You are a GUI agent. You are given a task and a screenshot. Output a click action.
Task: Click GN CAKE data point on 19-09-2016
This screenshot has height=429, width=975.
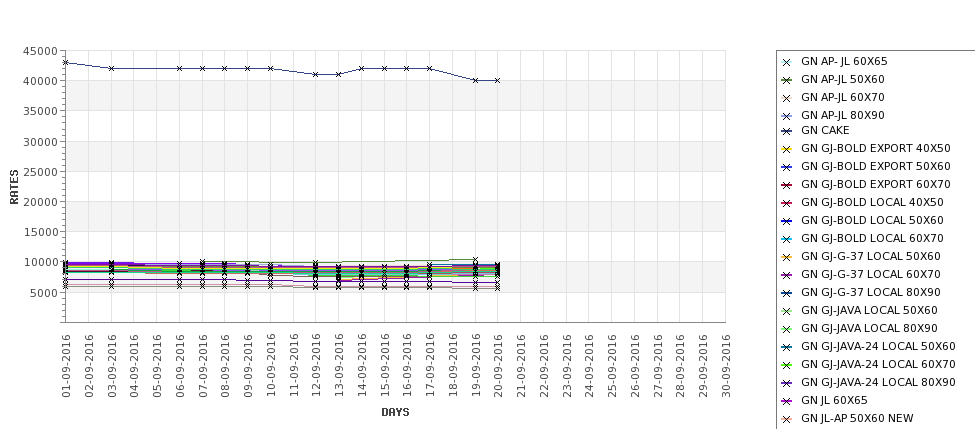pyautogui.click(x=475, y=81)
